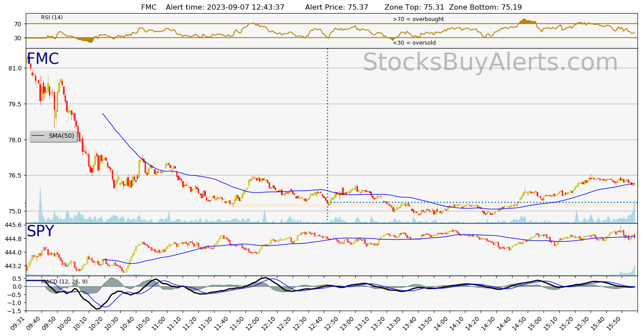Click the '<30 = oversold' annotation

point(414,43)
